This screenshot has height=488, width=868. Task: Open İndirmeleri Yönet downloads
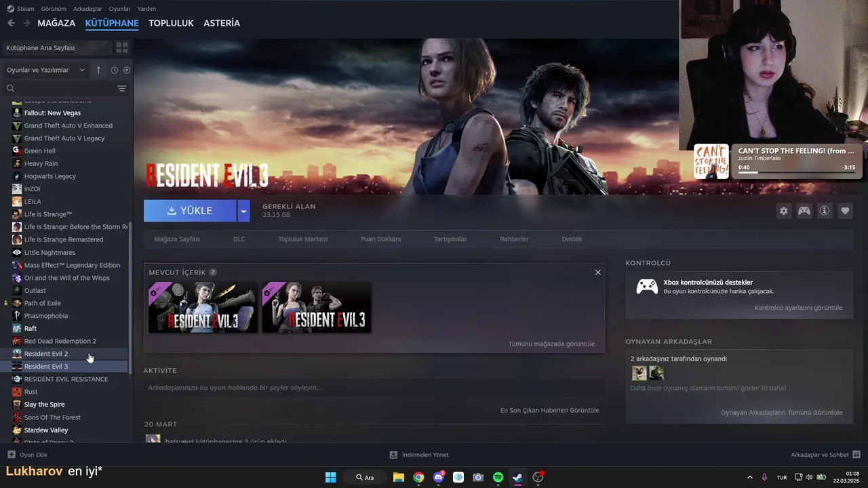(419, 455)
